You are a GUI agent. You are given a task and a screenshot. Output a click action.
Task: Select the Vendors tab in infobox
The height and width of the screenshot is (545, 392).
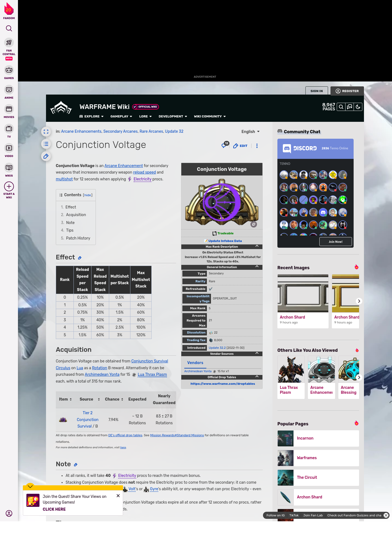195,363
